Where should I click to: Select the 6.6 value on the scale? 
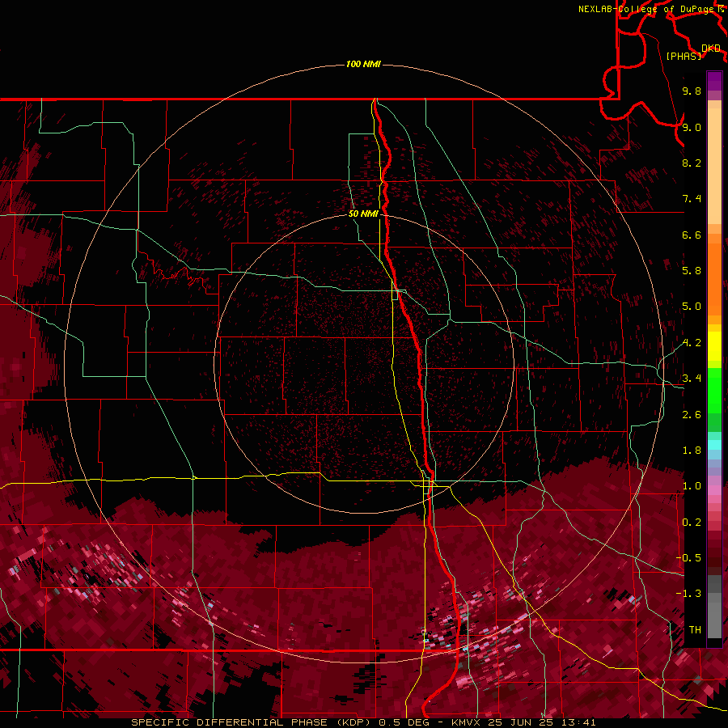click(692, 235)
